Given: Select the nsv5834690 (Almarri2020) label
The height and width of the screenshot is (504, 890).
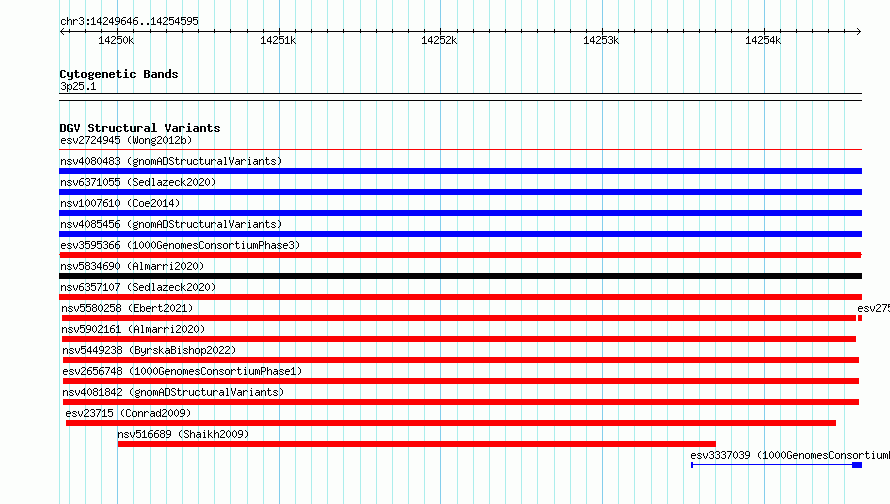Looking at the screenshot, I should (132, 266).
